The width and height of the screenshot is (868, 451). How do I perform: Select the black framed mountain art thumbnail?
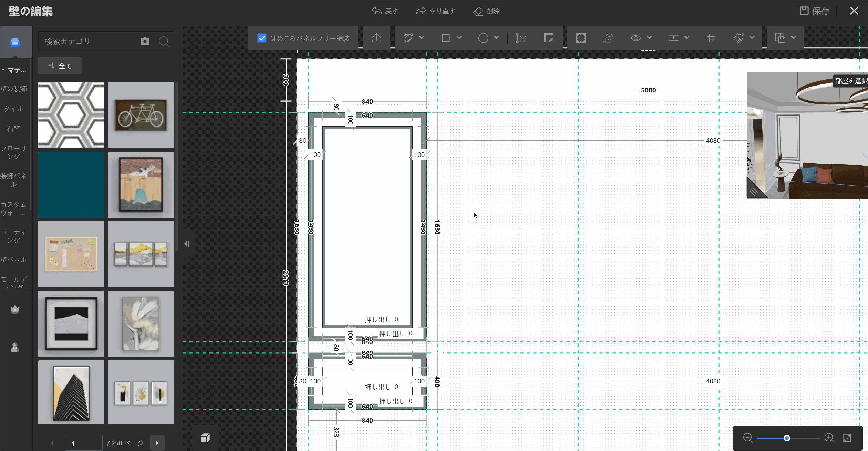click(x=71, y=324)
